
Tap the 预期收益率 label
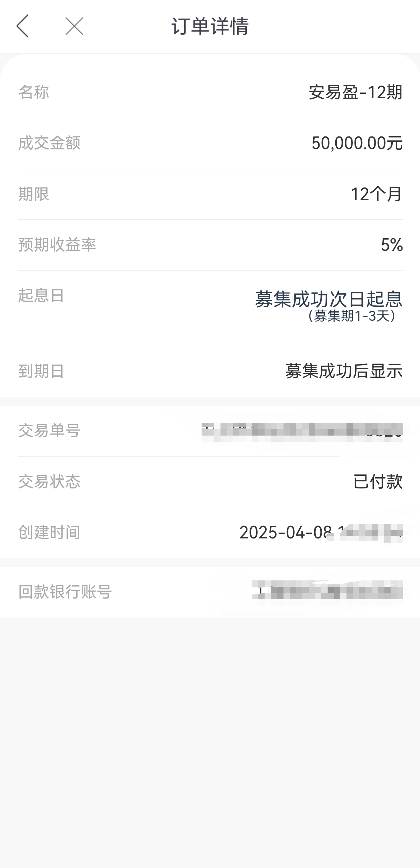click(x=57, y=245)
